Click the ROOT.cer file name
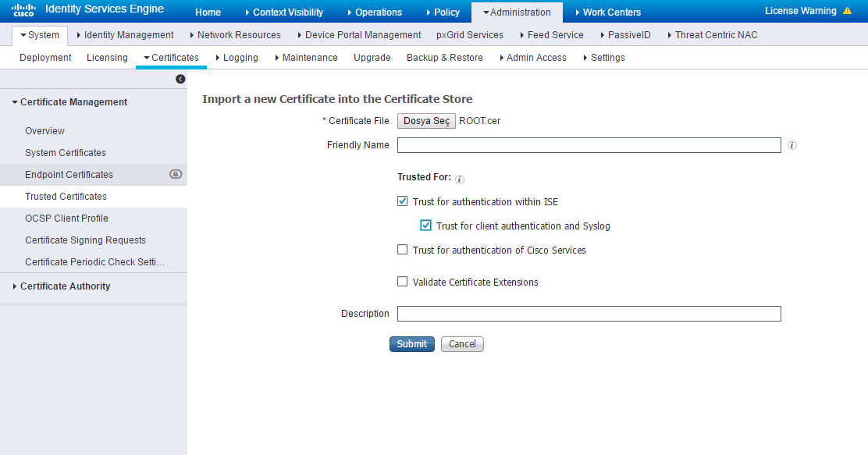The image size is (868, 455). pos(480,121)
